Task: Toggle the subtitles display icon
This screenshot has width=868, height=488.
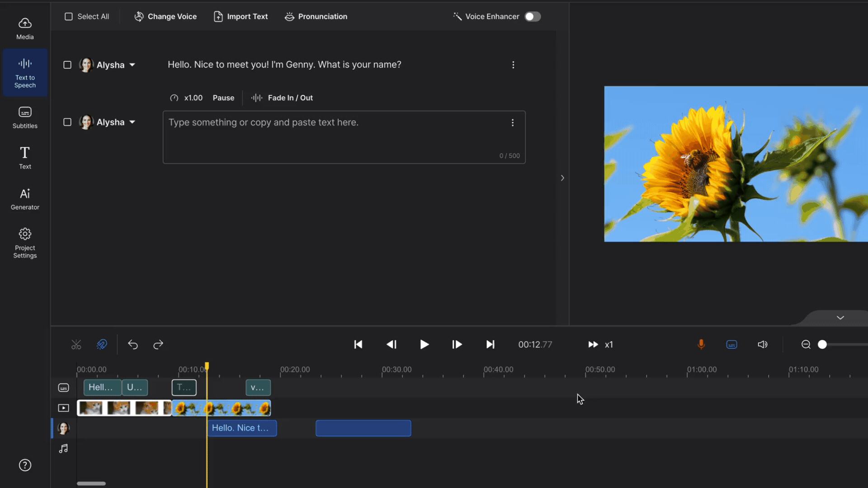Action: point(731,345)
